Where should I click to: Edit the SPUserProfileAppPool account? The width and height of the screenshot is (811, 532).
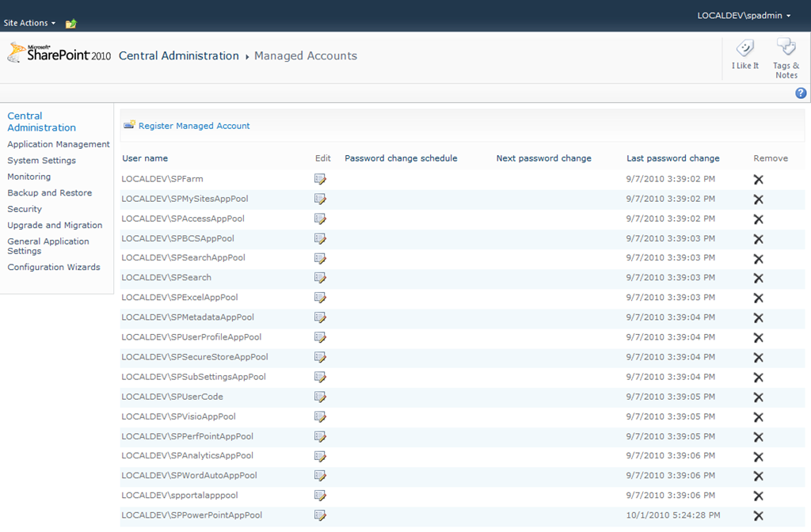(x=320, y=337)
